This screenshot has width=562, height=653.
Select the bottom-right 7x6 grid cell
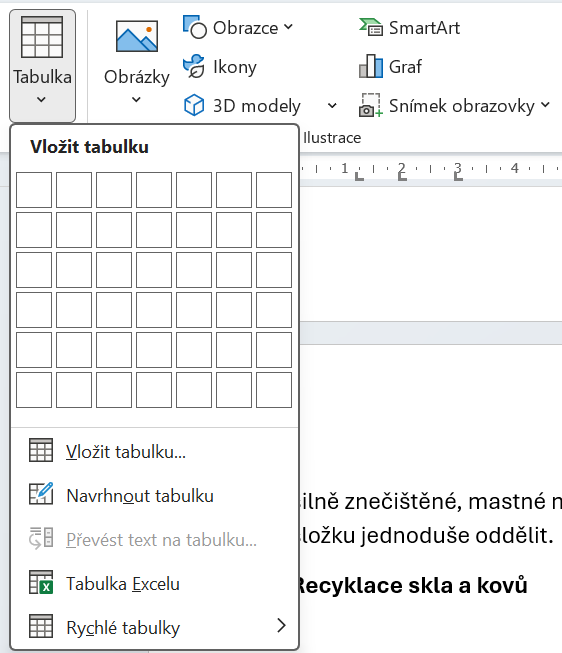(x=274, y=390)
